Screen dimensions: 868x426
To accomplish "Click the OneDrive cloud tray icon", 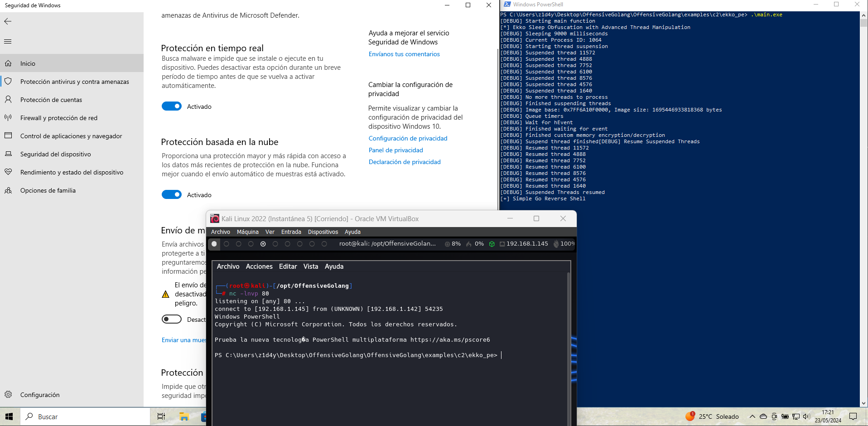I will coord(763,416).
